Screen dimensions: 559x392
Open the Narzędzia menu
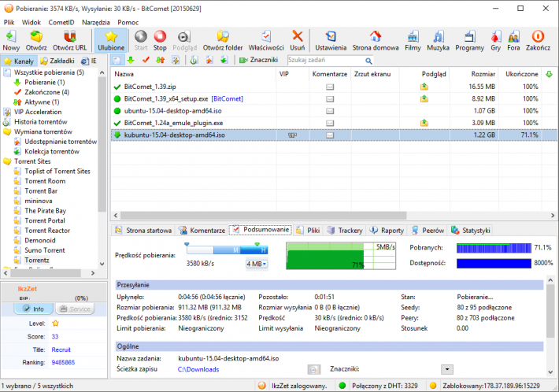click(x=96, y=22)
